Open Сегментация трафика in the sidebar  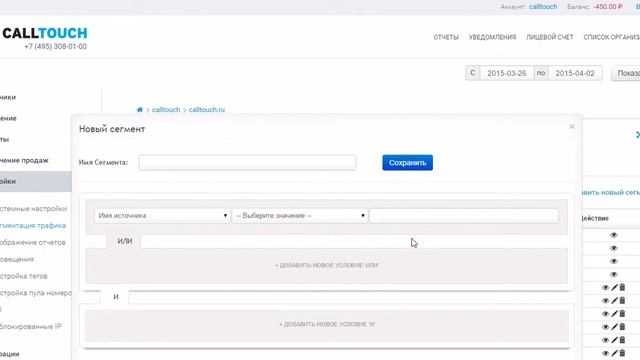(x=33, y=225)
